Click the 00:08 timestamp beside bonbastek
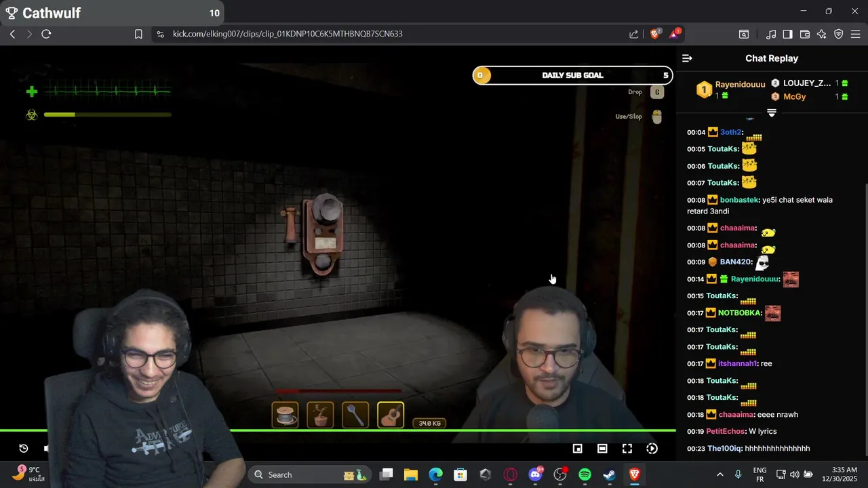868x488 pixels. (696, 200)
